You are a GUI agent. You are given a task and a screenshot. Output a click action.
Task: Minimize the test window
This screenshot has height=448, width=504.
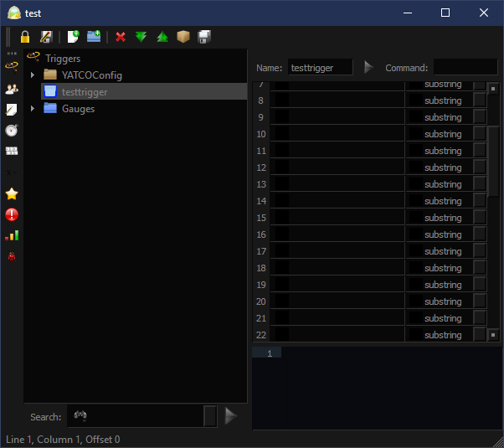click(x=408, y=13)
